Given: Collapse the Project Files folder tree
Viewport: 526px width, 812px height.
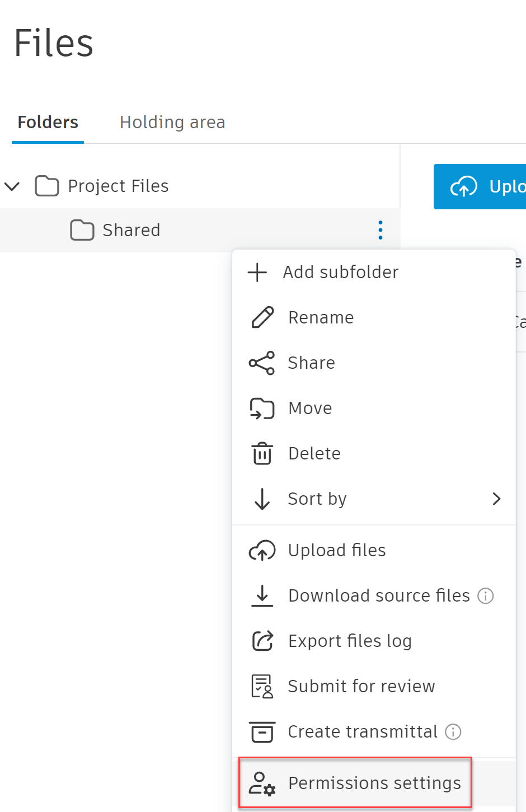Looking at the screenshot, I should click(x=12, y=186).
